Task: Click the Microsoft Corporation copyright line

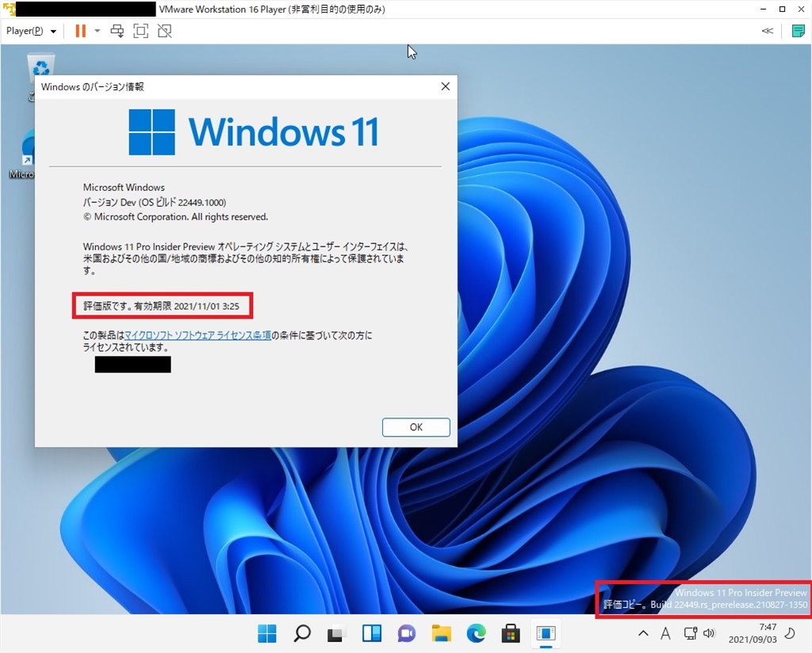Action: [x=175, y=217]
